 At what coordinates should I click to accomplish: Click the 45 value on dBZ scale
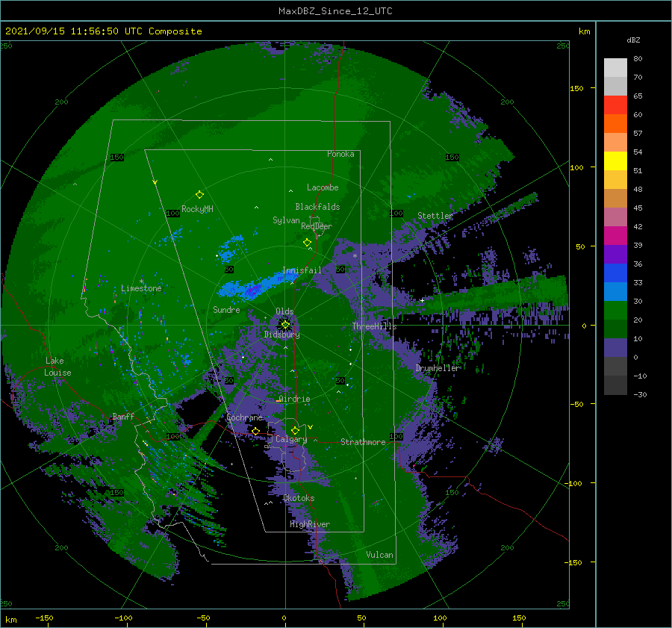(x=638, y=208)
